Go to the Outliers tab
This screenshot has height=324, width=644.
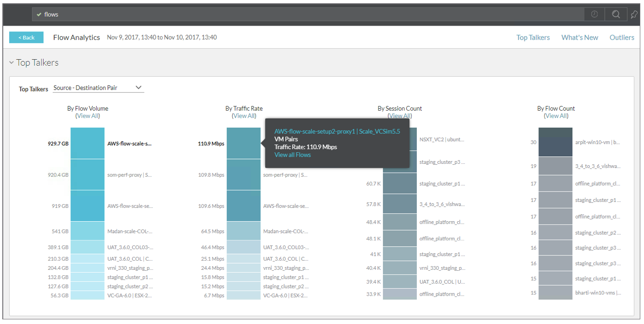click(622, 37)
